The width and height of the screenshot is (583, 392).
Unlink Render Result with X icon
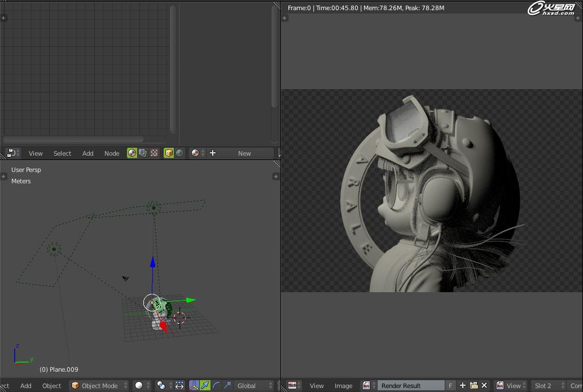click(x=484, y=386)
